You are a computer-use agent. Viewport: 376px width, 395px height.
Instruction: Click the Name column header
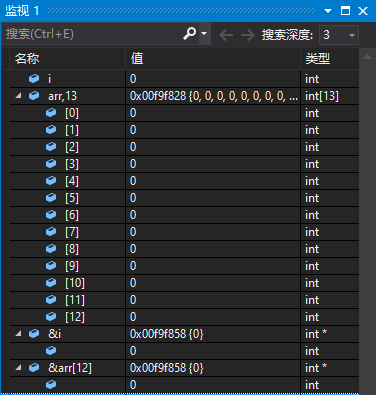pyautogui.click(x=68, y=59)
